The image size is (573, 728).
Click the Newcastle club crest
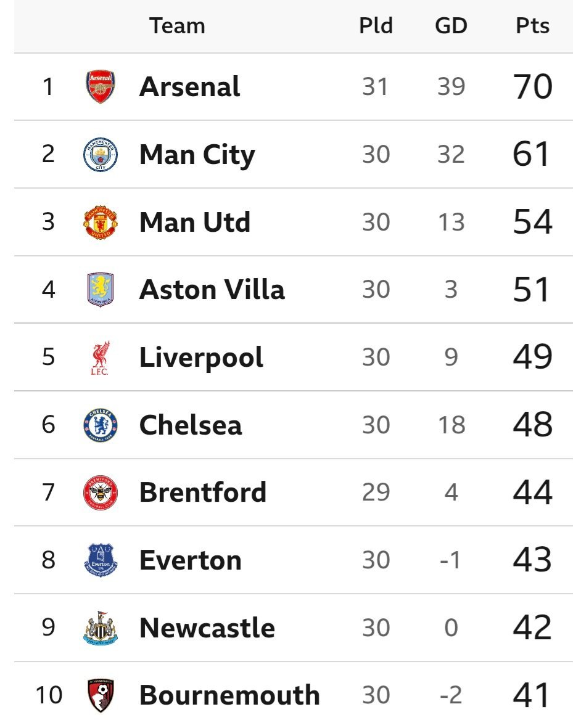coord(101,628)
